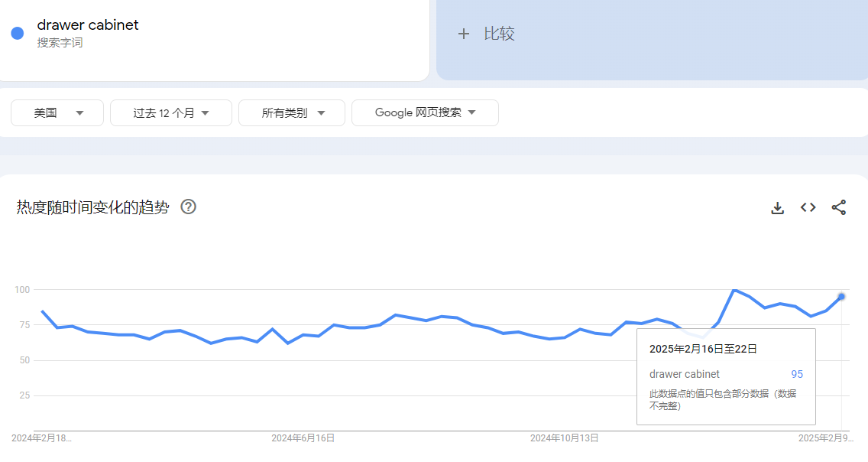
Task: Open the 过去 12 个月 time range dropdown
Action: point(171,113)
